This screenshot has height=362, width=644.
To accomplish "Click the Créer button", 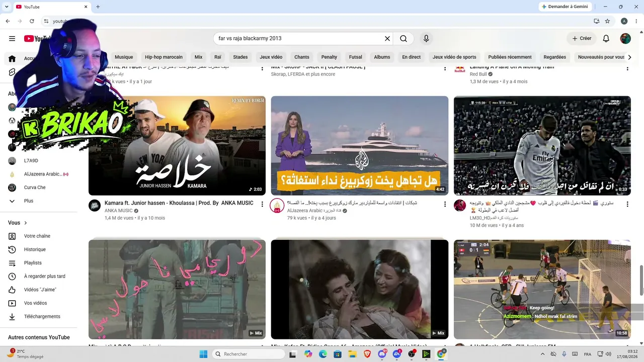I will 582,39.
